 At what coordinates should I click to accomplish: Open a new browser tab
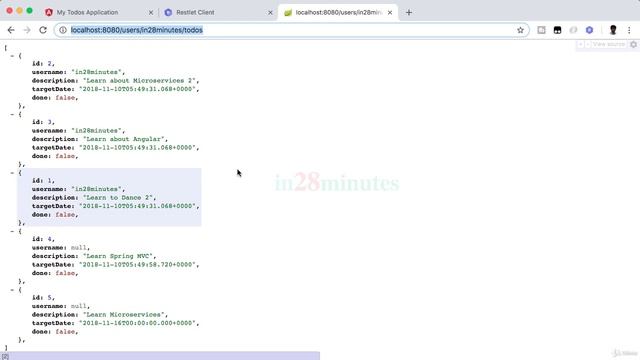[409, 13]
